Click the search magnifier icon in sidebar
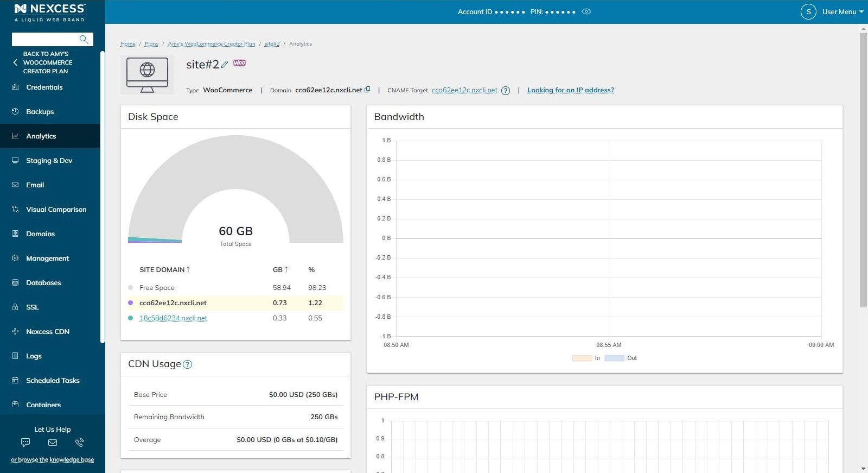This screenshot has height=473, width=868. click(x=84, y=39)
